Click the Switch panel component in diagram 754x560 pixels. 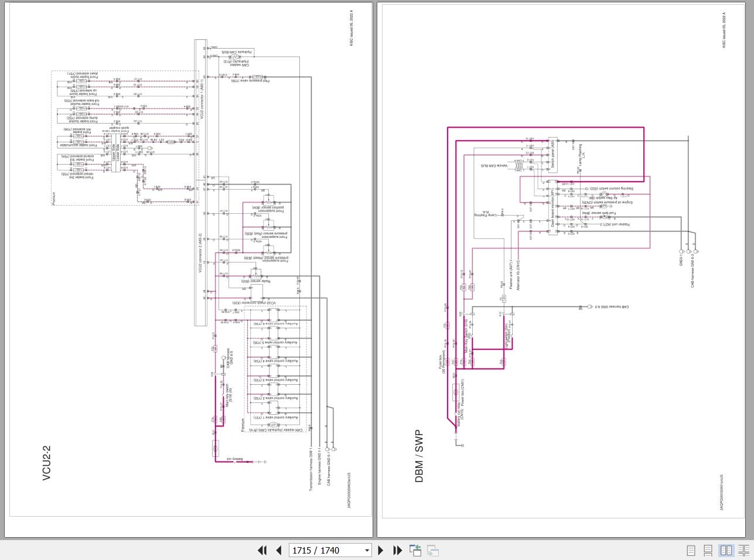552,153
